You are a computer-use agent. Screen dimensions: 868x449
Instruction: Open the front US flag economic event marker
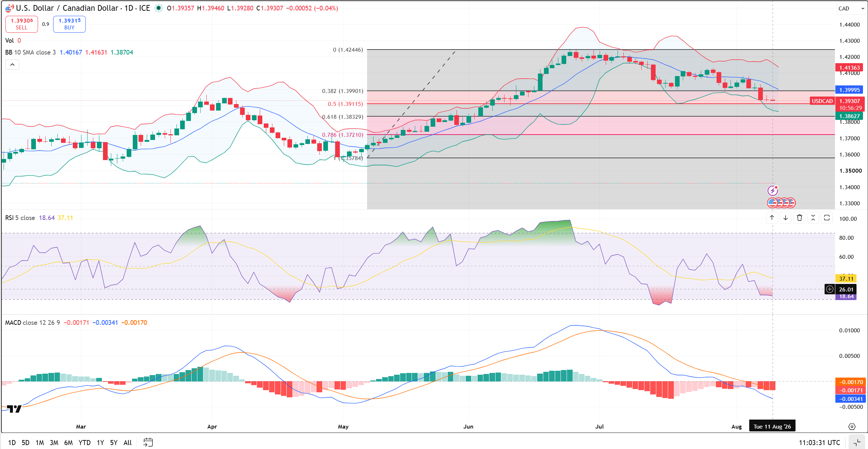772,203
